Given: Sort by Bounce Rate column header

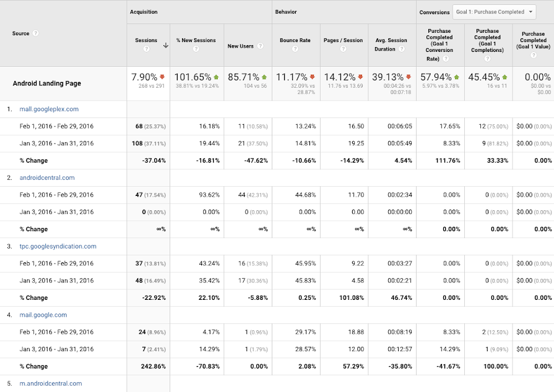Looking at the screenshot, I should click(295, 40).
